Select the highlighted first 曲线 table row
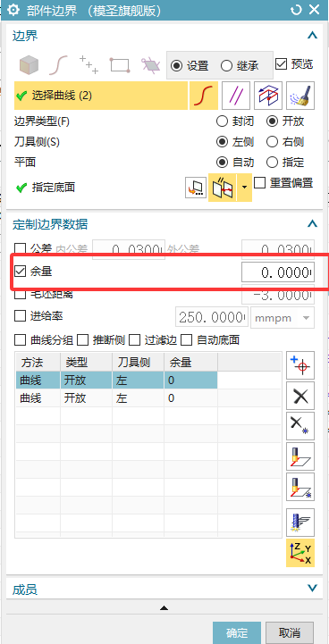The height and width of the screenshot is (644, 329). (116, 380)
